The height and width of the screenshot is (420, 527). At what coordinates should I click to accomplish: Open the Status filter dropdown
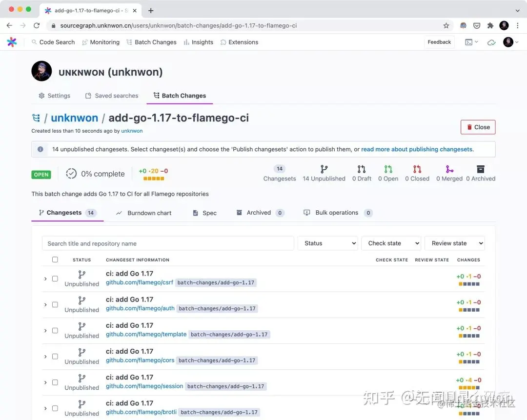click(328, 243)
